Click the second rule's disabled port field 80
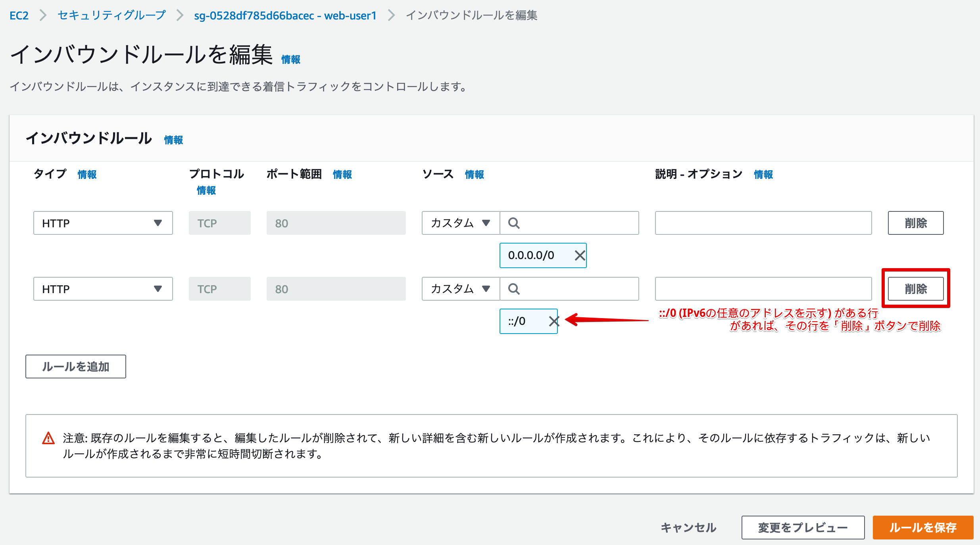 point(336,289)
